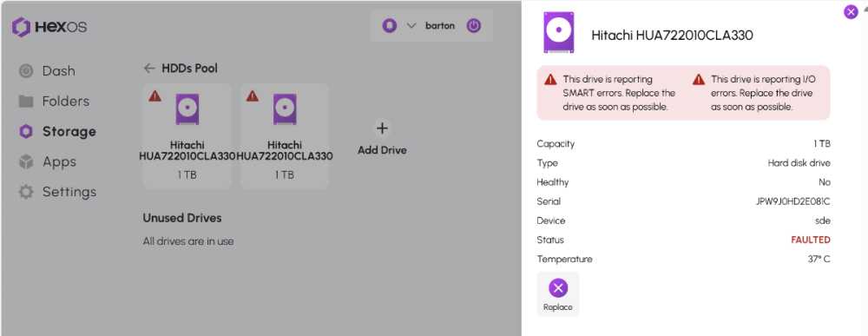Click the I/O errors warning icon
Viewport: 868px width, 336px height.
tap(699, 80)
